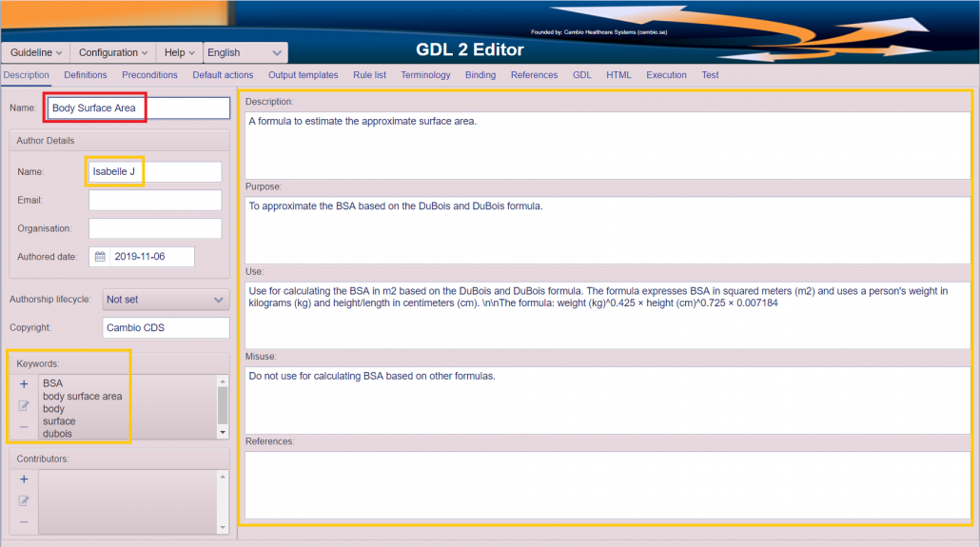Change language from English dropdown
The image size is (980, 547).
245,52
